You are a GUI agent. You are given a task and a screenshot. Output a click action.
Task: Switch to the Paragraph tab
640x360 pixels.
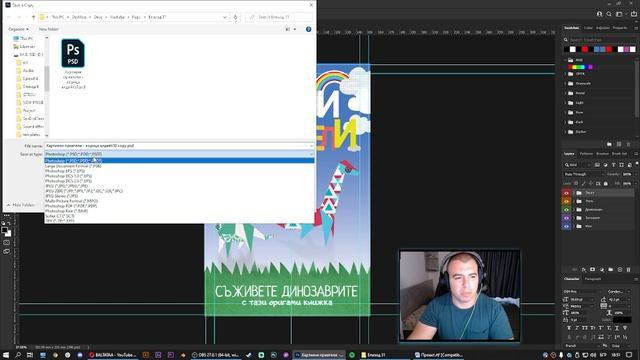pos(593,279)
